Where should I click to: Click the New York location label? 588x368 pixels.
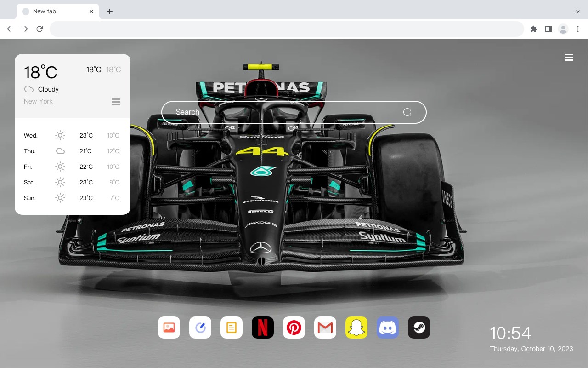coord(38,101)
